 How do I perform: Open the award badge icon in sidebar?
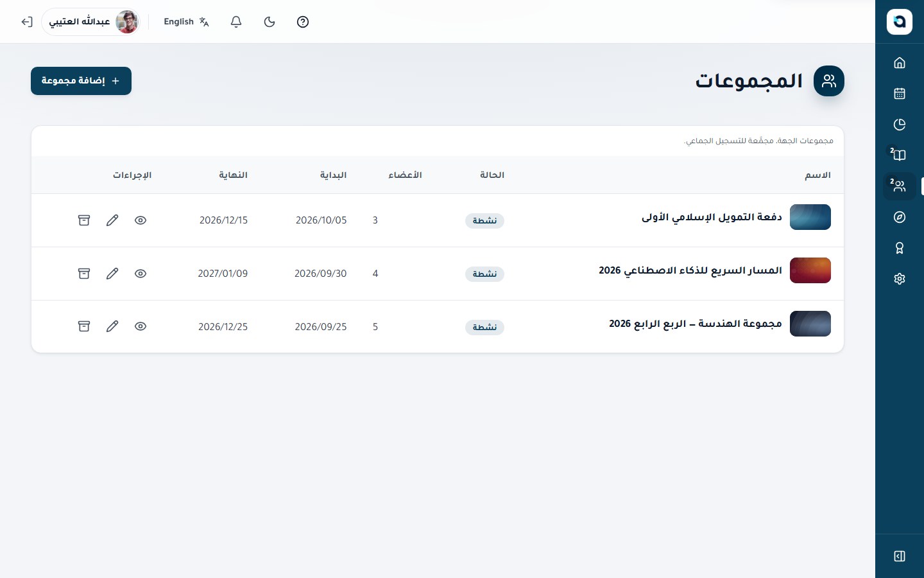click(900, 248)
